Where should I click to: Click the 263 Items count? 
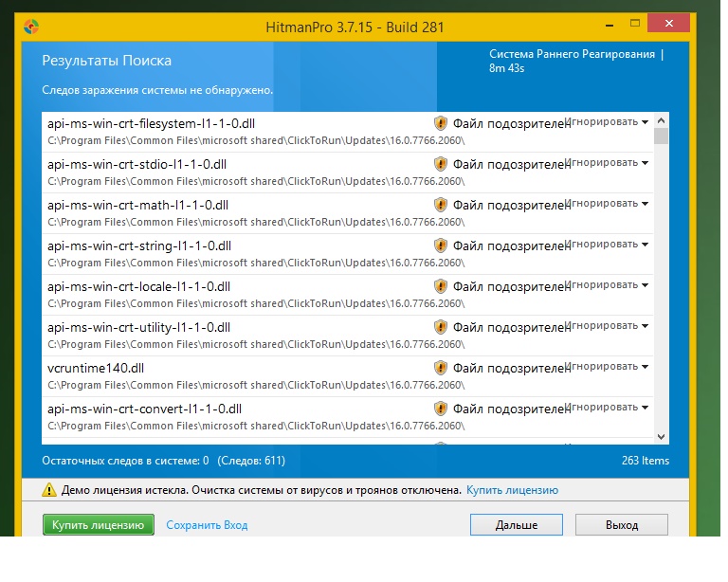(x=646, y=461)
